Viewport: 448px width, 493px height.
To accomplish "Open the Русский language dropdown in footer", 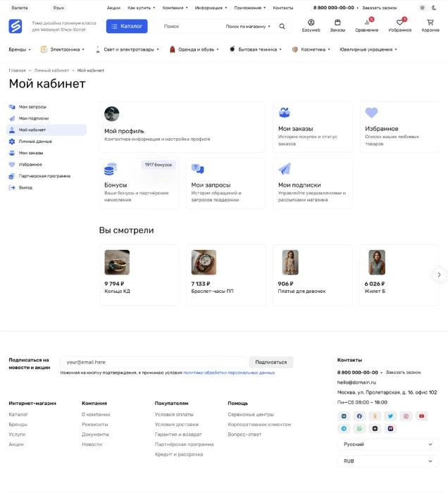I will pyautogui.click(x=388, y=444).
